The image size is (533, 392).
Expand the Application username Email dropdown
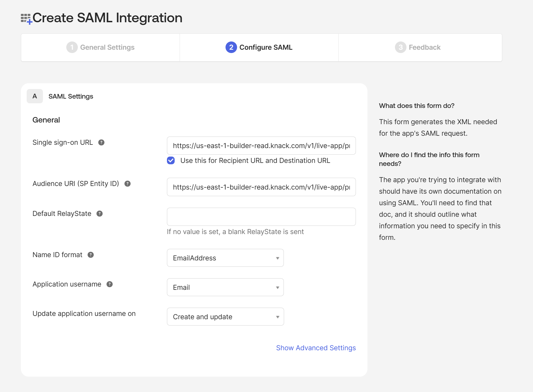coord(225,287)
